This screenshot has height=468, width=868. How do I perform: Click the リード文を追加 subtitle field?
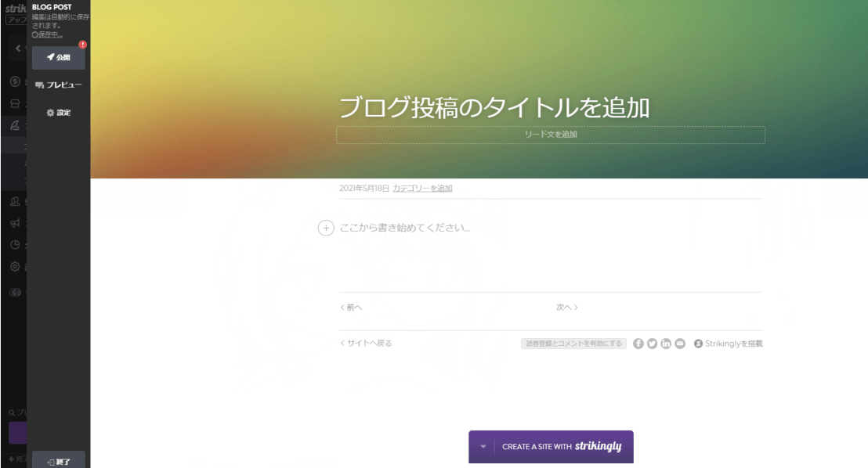(551, 135)
